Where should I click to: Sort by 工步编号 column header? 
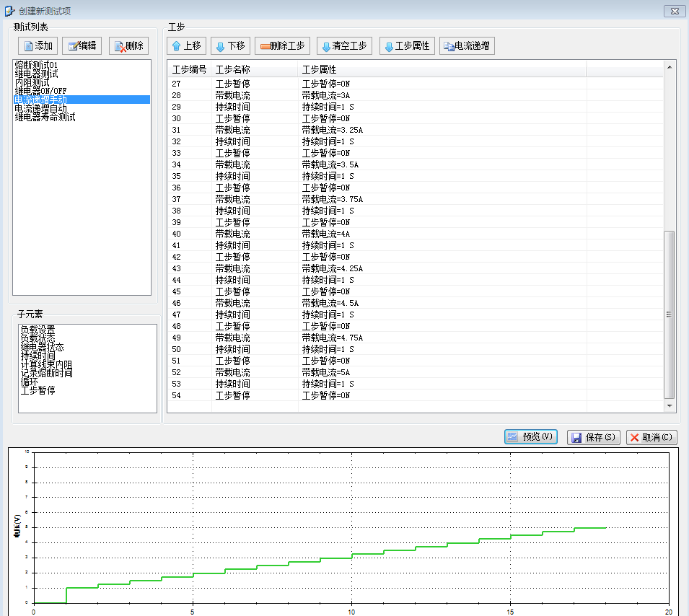pos(190,69)
